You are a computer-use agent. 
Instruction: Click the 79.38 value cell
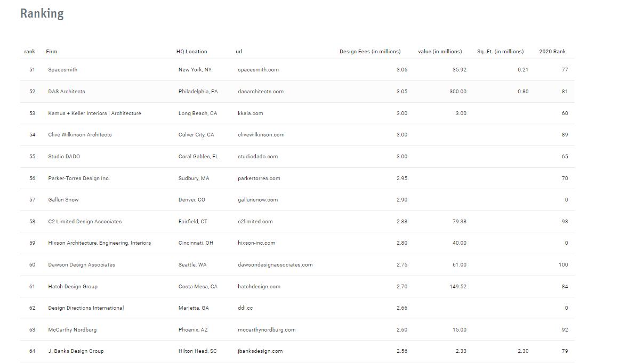pyautogui.click(x=460, y=222)
